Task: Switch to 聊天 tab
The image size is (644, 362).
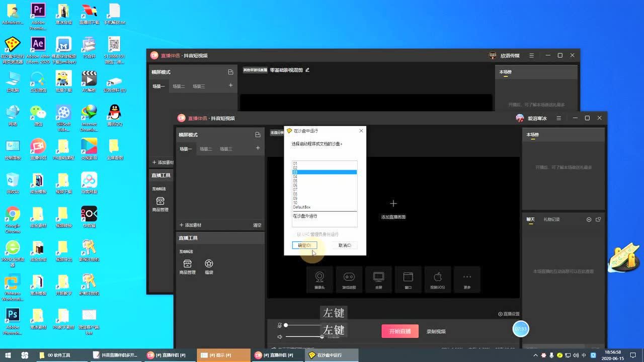Action: (530, 220)
